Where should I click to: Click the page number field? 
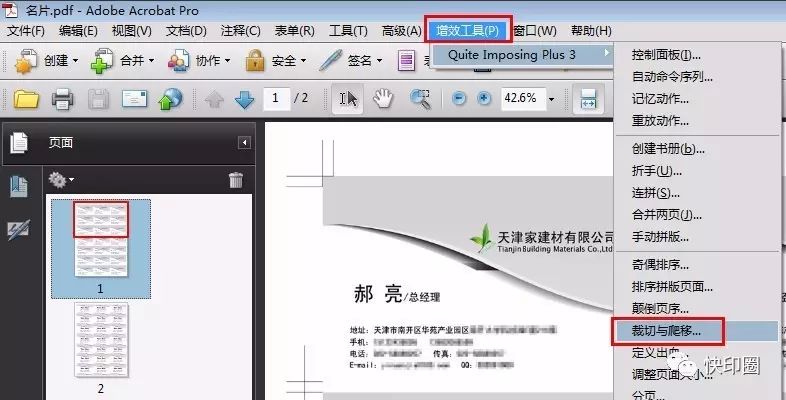click(276, 98)
